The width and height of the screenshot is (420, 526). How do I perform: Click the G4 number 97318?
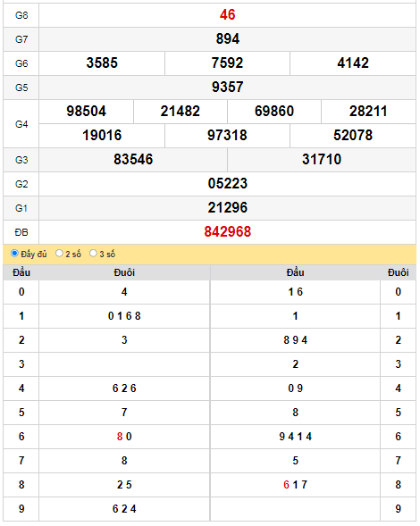pos(227,136)
